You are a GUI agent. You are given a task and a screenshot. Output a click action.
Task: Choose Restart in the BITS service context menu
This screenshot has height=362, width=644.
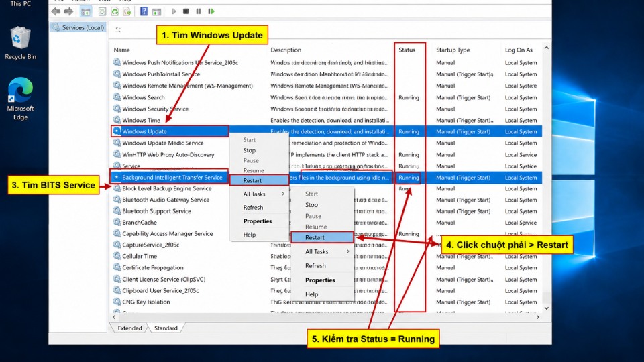pyautogui.click(x=322, y=237)
